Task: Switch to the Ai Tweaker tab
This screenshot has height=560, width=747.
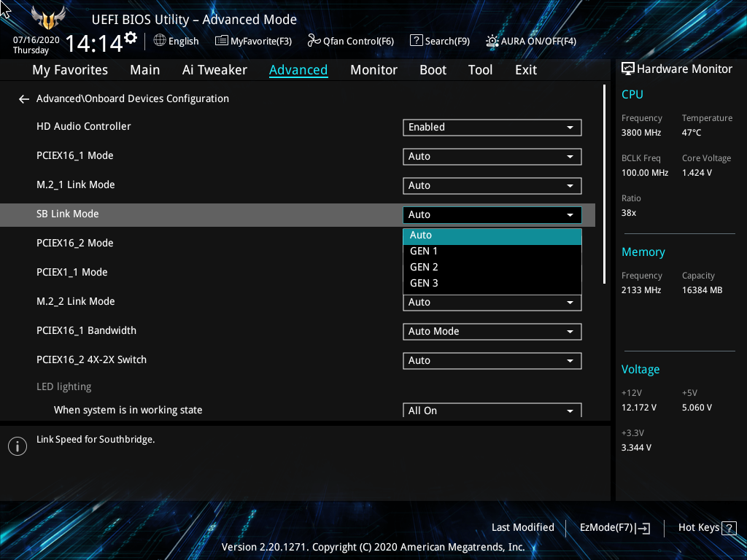Action: [214, 70]
